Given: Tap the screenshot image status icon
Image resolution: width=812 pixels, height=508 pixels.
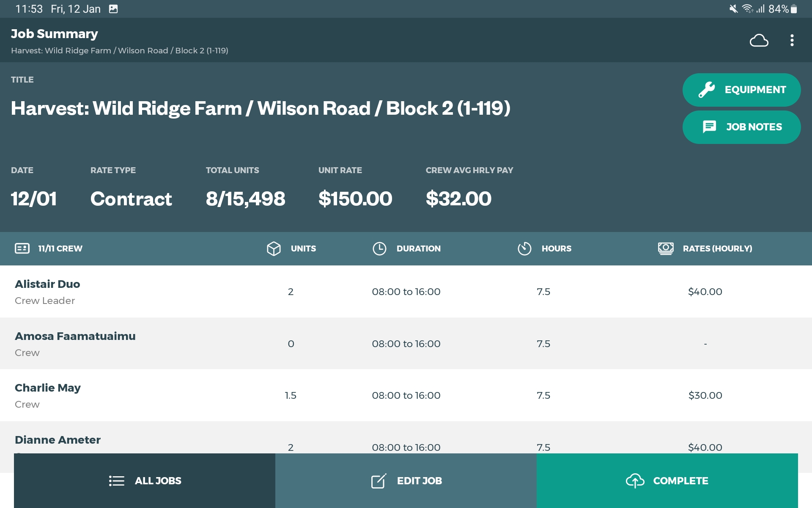Looking at the screenshot, I should pos(113,9).
